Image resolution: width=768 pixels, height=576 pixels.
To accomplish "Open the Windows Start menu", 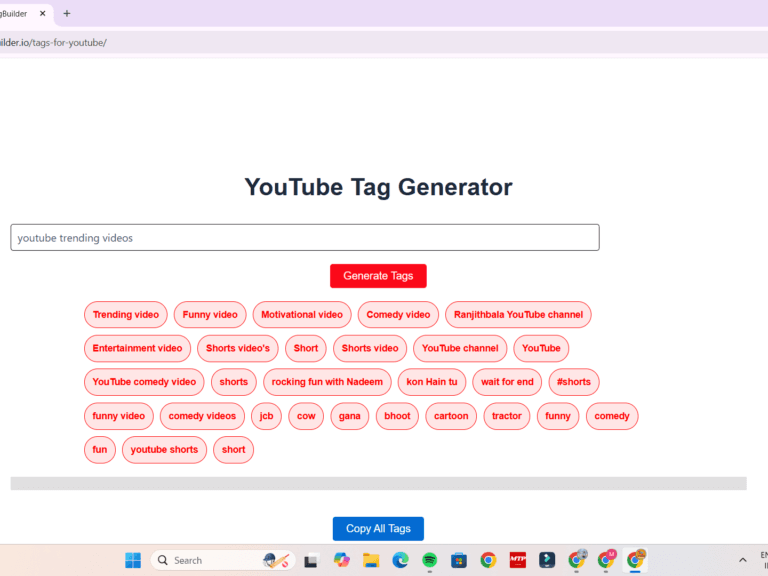I will pyautogui.click(x=133, y=560).
